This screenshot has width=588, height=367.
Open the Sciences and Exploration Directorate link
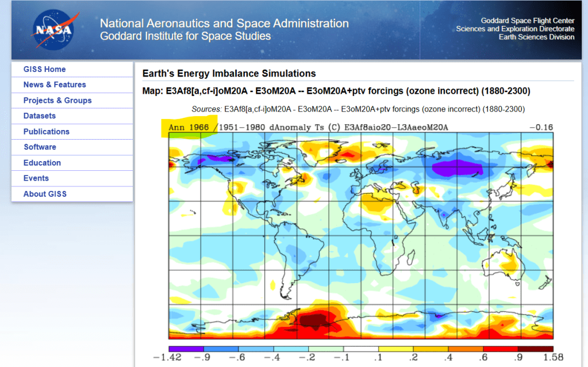pos(515,29)
